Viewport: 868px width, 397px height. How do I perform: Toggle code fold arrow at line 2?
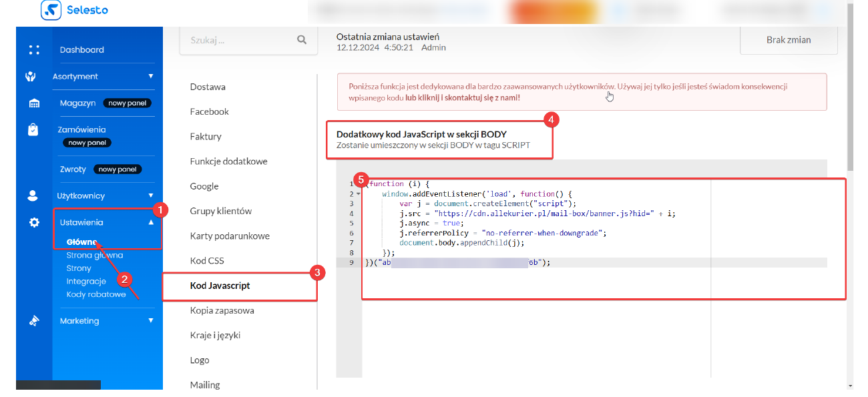[x=359, y=194]
